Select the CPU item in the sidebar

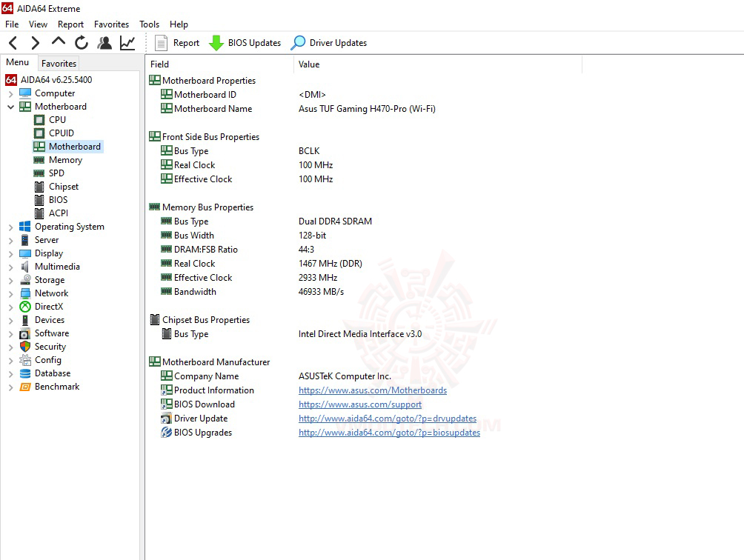57,119
